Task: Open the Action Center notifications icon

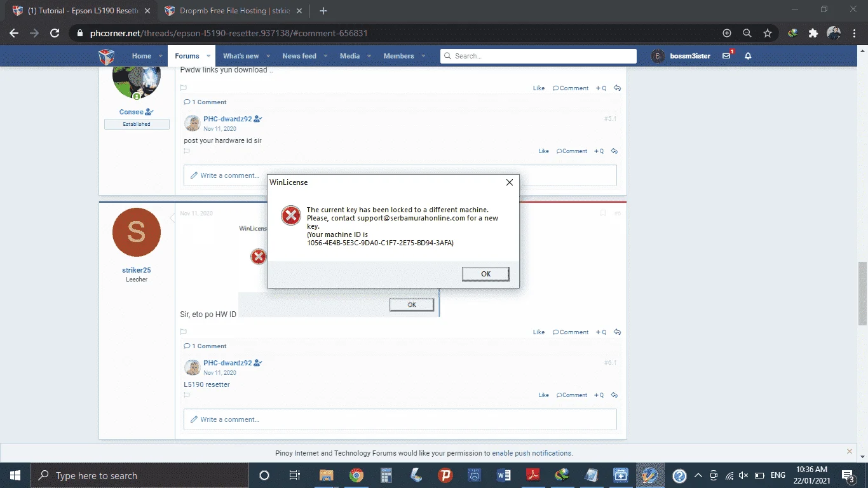Action: (x=848, y=475)
